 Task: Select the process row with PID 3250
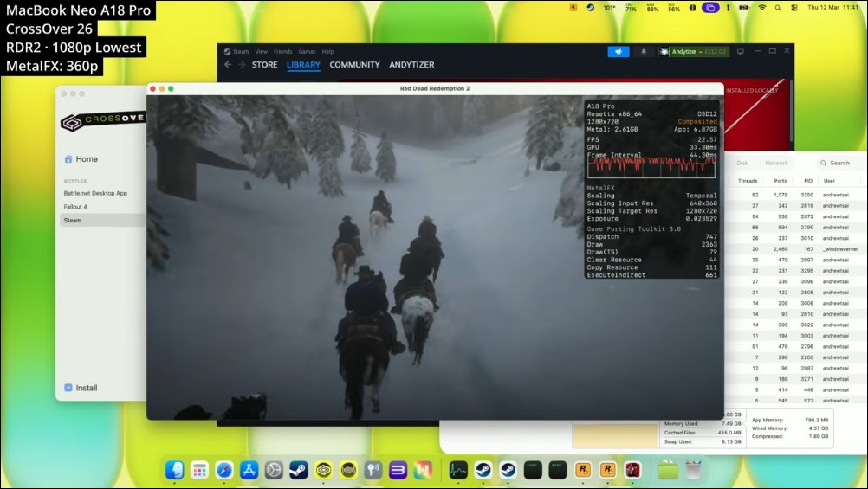tap(795, 195)
